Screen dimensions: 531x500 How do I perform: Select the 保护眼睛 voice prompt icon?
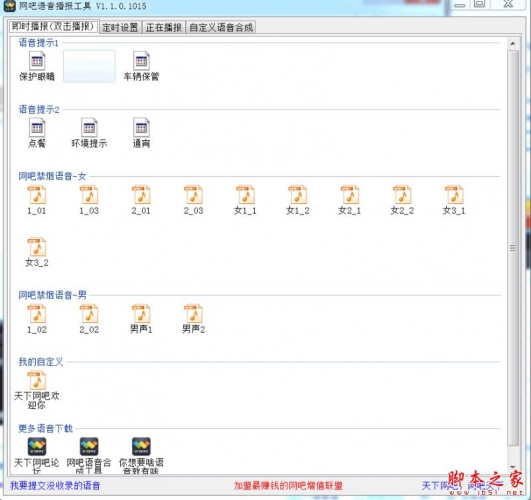37,66
